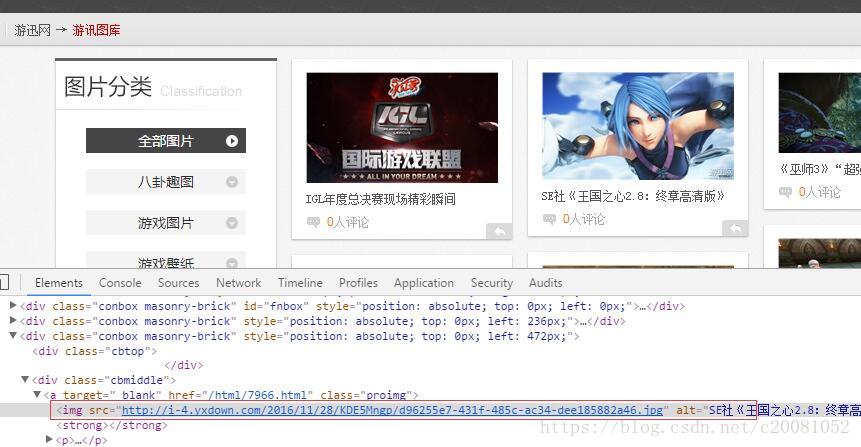Select the 游戏壁纸 category
The width and height of the screenshot is (861, 447).
click(x=166, y=261)
